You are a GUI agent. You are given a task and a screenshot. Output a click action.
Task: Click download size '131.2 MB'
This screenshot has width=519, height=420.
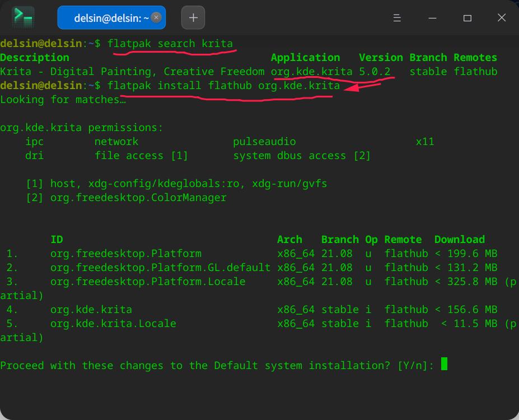(472, 268)
